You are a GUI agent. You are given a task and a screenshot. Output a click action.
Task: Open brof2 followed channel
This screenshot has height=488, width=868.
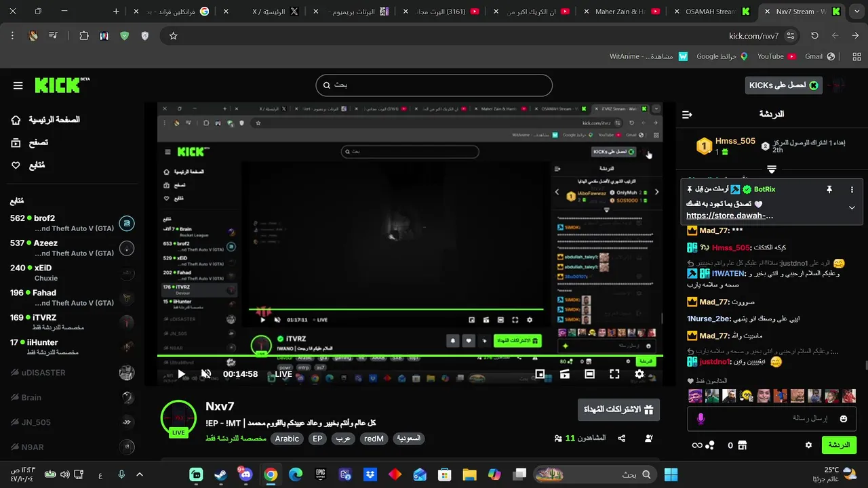[72, 223]
